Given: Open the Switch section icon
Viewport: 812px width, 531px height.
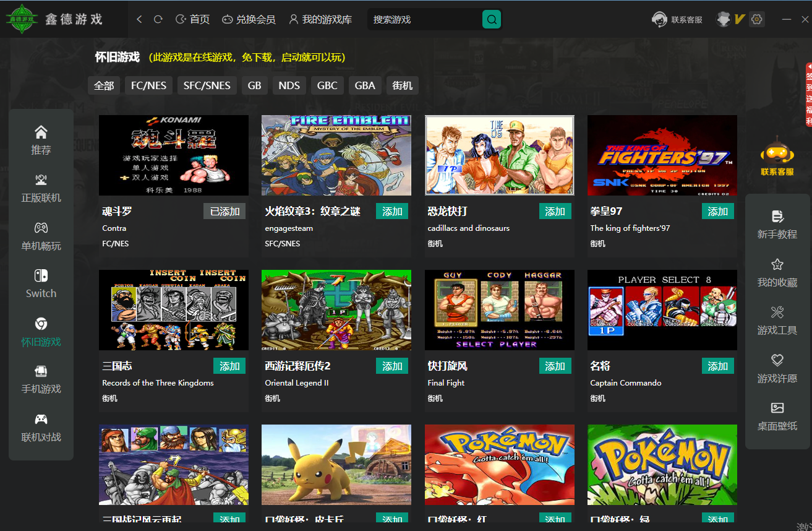Looking at the screenshot, I should pyautogui.click(x=41, y=275).
